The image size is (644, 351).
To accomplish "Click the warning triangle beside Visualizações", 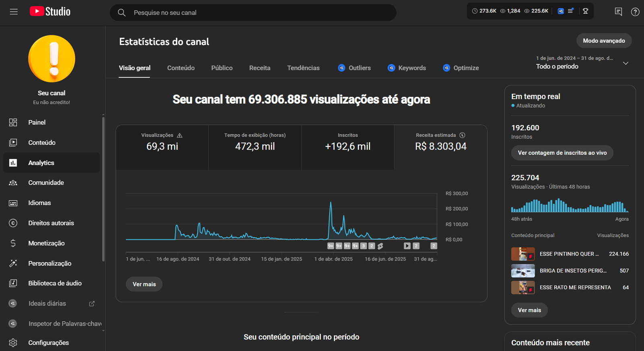I will (x=180, y=135).
